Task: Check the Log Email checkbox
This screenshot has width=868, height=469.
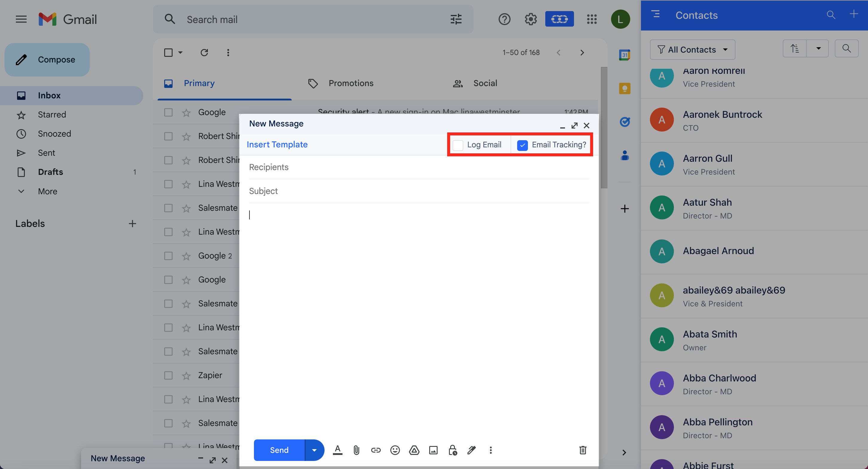Action: coord(458,145)
